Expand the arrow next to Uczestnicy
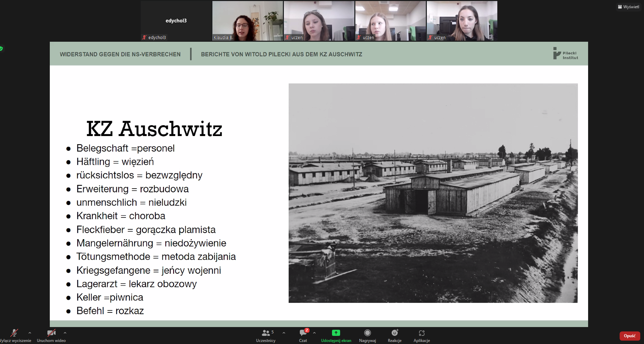The height and width of the screenshot is (344, 644). [284, 333]
